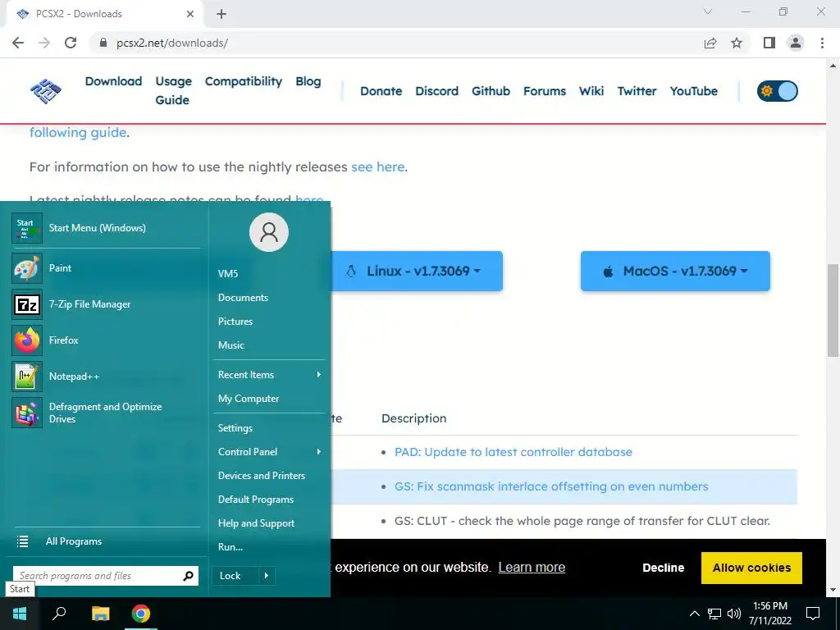This screenshot has width=840, height=630.
Task: Open the notification center icon
Action: click(x=813, y=614)
